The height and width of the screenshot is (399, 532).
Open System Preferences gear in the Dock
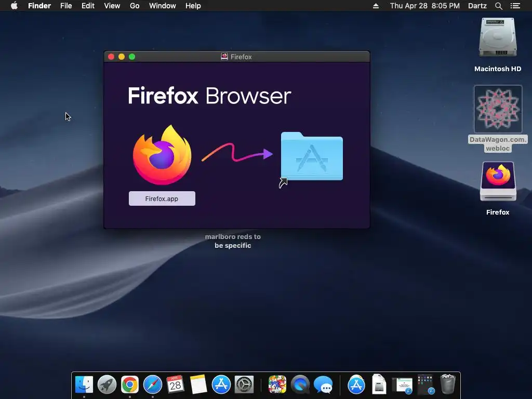(x=244, y=384)
